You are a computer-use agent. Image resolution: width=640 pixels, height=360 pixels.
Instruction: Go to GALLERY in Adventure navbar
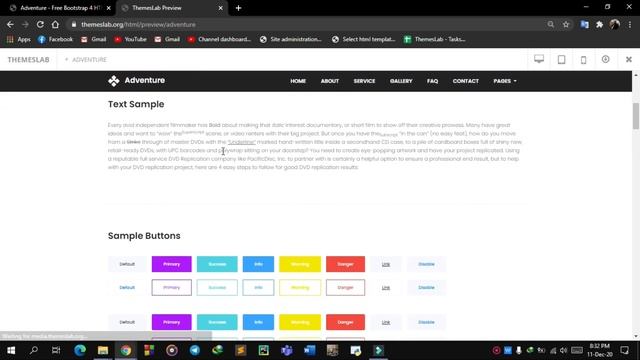pyautogui.click(x=401, y=81)
